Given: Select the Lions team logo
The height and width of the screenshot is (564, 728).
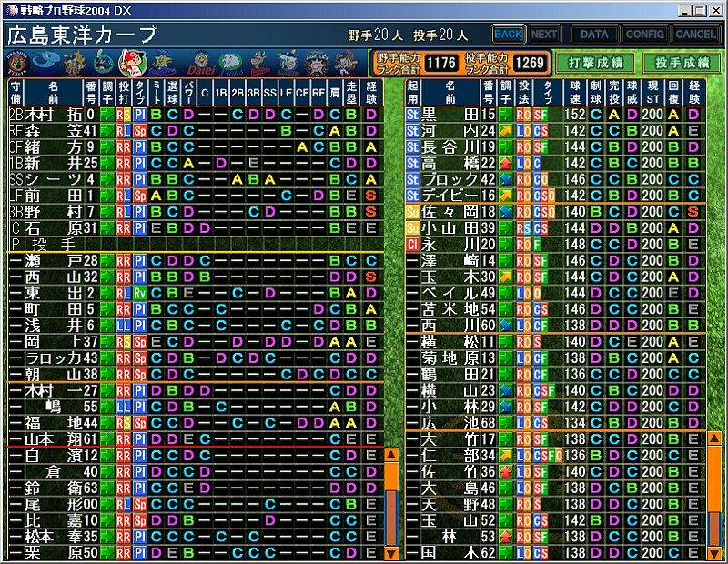Looking at the screenshot, I should pos(231,63).
